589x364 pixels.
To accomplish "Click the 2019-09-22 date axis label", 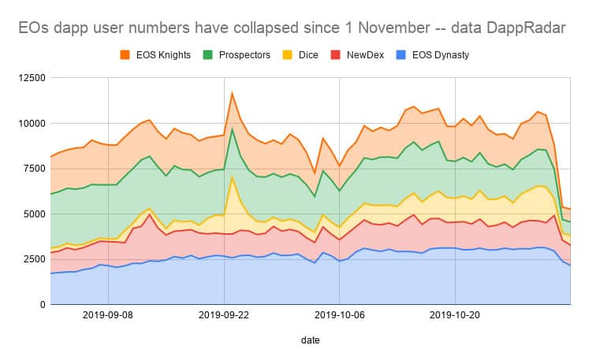I will coord(223,315).
